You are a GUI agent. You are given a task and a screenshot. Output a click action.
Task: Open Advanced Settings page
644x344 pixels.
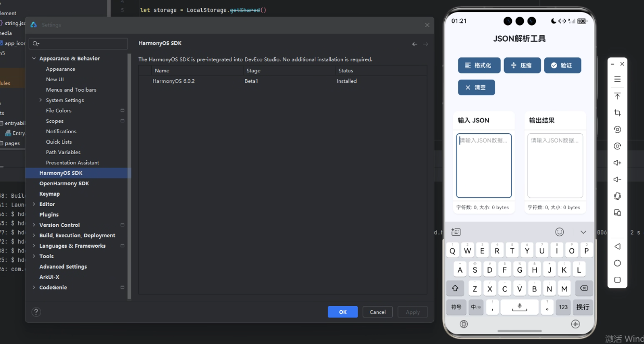pos(63,266)
